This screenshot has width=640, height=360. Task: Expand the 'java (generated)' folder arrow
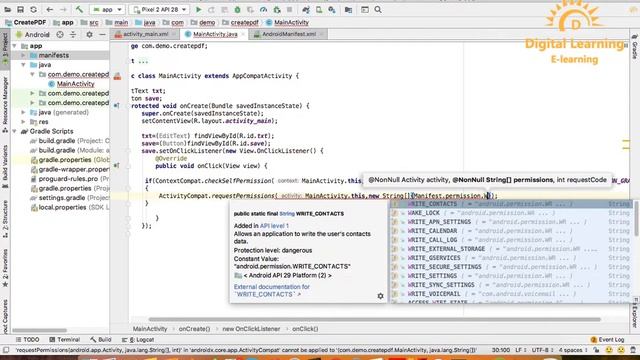tap(24, 112)
